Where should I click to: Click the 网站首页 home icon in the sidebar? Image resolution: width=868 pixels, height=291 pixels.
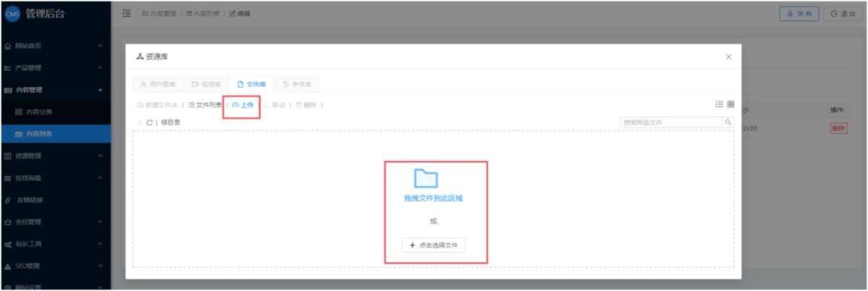pyautogui.click(x=8, y=46)
